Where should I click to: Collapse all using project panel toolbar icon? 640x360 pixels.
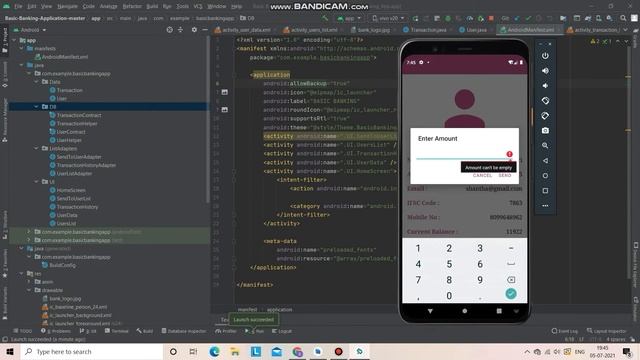[x=180, y=30]
